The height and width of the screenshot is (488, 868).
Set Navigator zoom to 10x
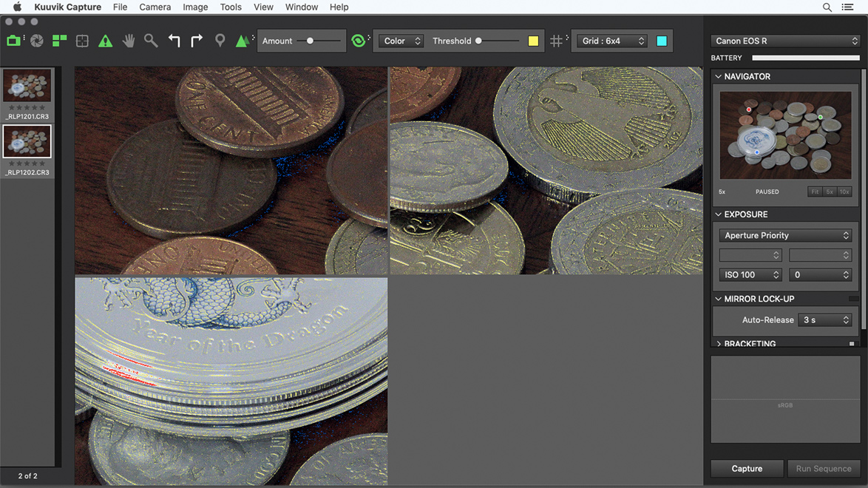(x=844, y=192)
